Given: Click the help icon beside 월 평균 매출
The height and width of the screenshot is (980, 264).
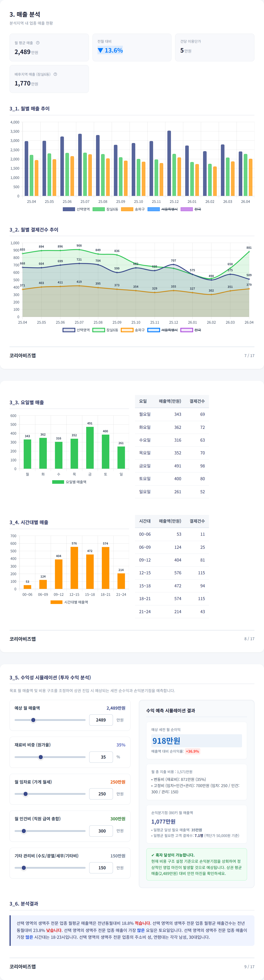Looking at the screenshot, I should [38, 43].
